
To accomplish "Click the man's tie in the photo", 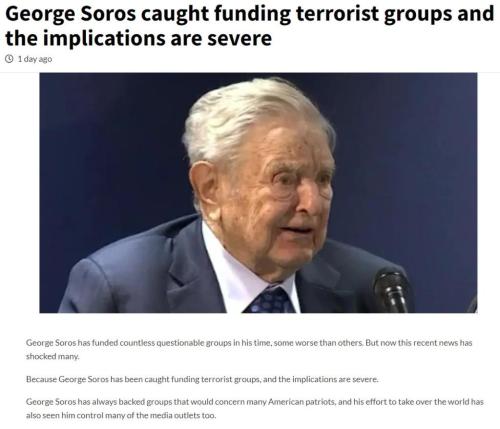I will click(x=270, y=300).
